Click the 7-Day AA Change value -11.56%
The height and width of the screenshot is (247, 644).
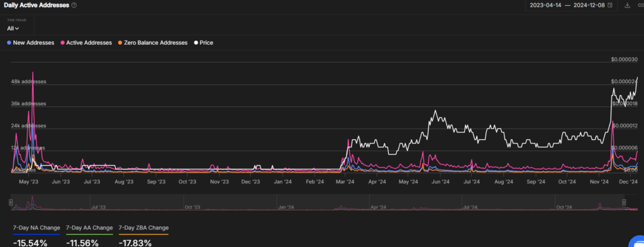tap(82, 243)
